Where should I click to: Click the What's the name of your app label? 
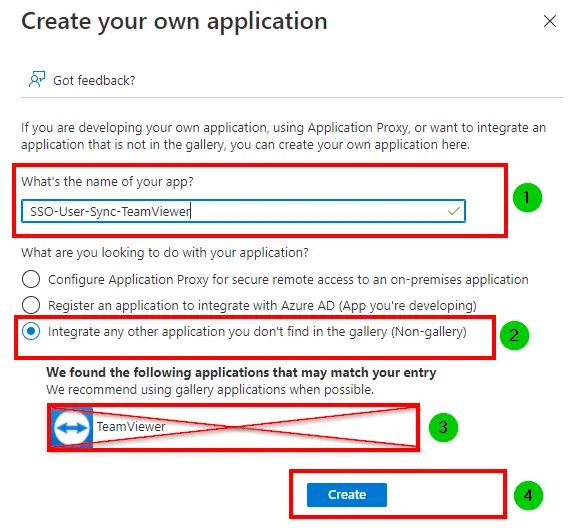(107, 181)
